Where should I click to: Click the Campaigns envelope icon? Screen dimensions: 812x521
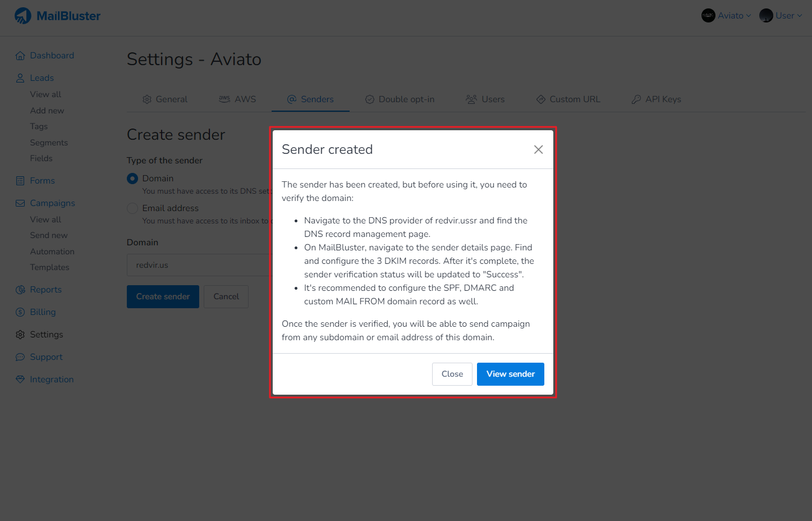tap(20, 203)
